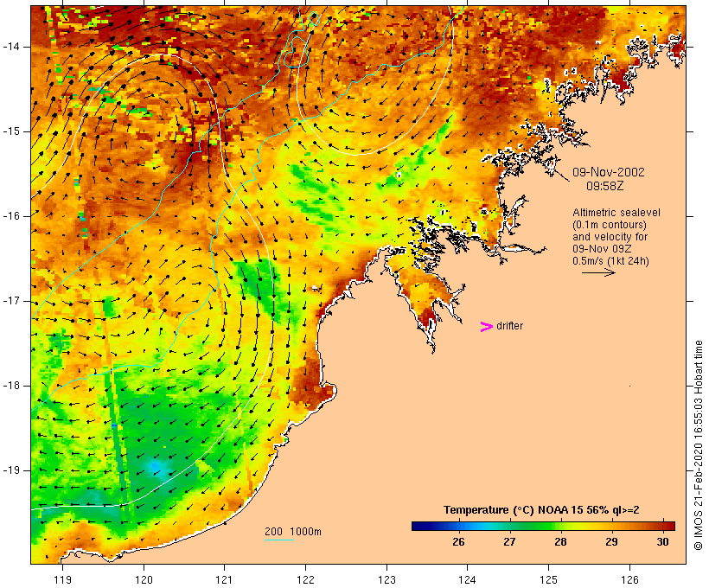This screenshot has width=709, height=588.
Task: Click the light-blue cold patch near 19S 120E
Action: coord(156,467)
